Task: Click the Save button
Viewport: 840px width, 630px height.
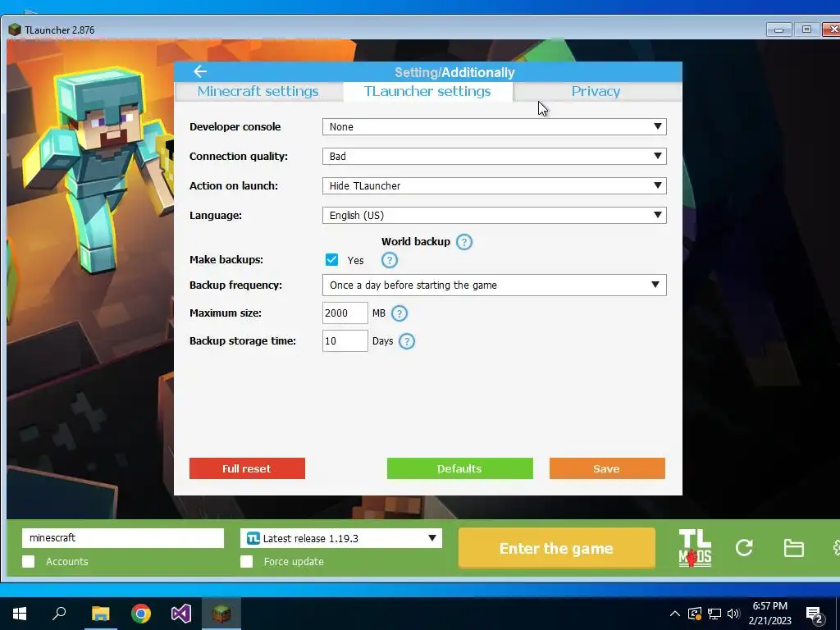Action: 607,468
